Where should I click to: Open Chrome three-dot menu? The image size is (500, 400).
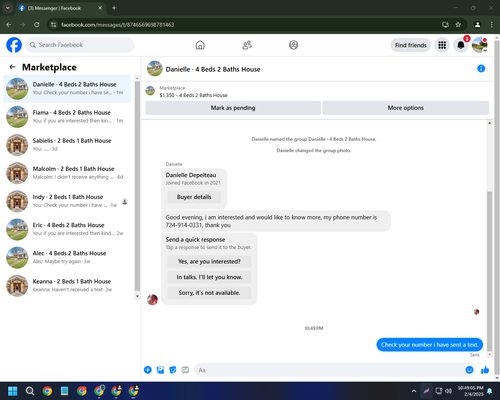[492, 25]
